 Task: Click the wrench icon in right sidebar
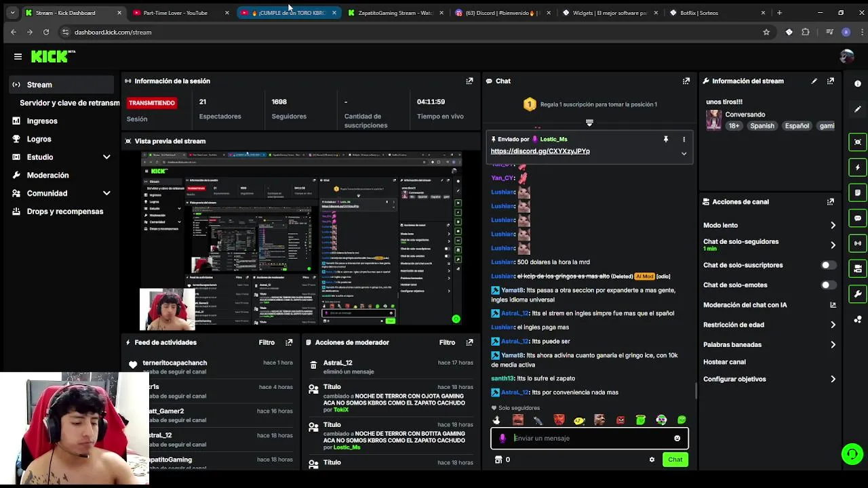[x=858, y=294]
